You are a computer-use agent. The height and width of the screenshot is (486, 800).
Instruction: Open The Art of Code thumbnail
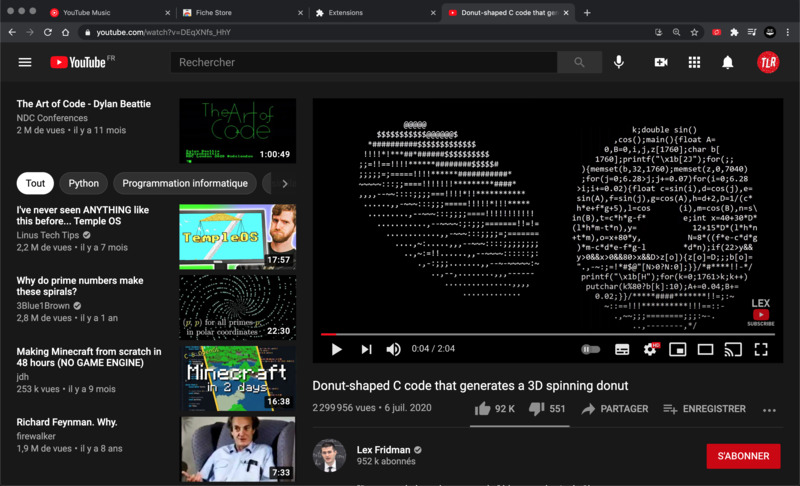pos(238,131)
